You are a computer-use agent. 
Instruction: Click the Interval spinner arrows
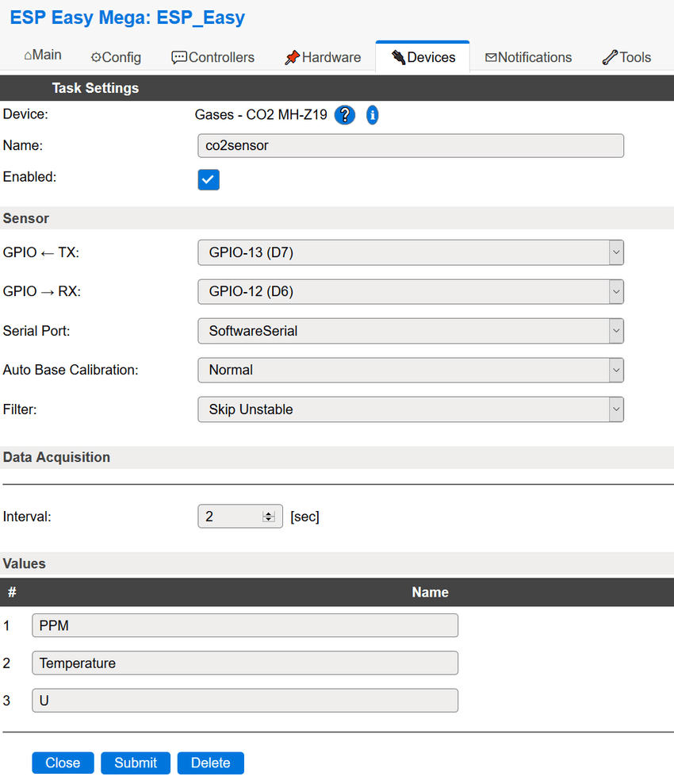coord(269,517)
